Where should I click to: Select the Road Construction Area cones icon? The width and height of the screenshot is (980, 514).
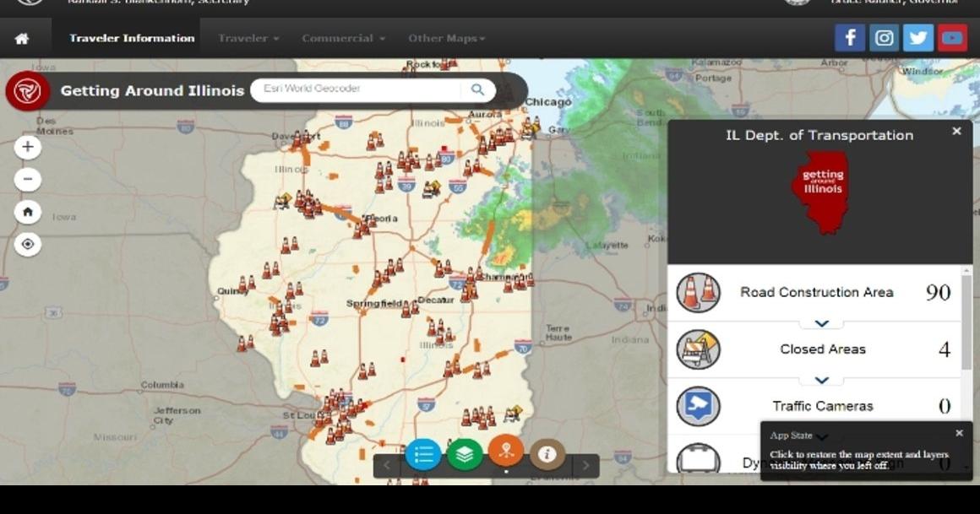pyautogui.click(x=698, y=292)
